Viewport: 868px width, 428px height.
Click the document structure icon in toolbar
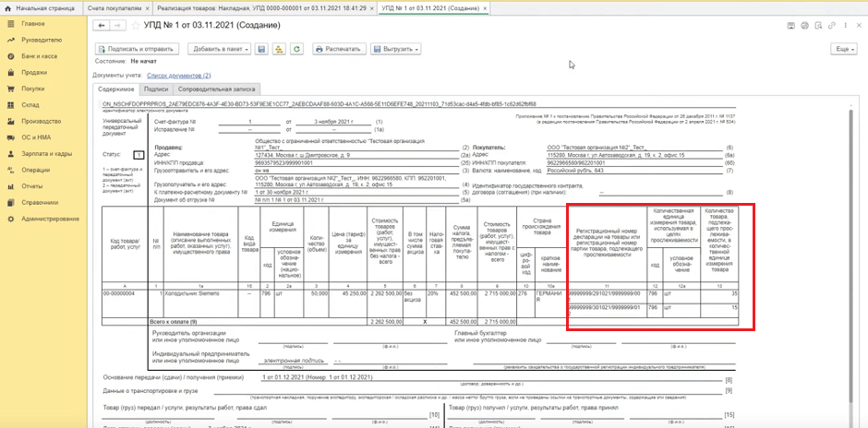[279, 48]
